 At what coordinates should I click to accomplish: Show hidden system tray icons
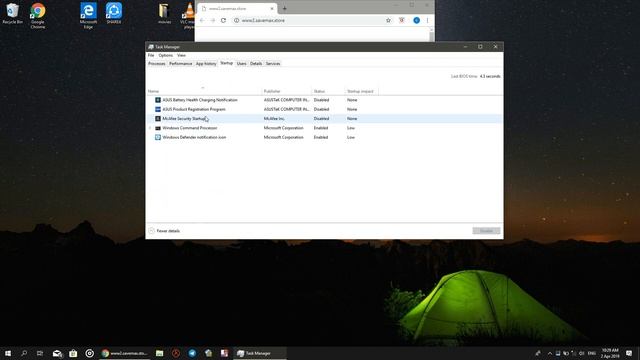[x=549, y=353]
